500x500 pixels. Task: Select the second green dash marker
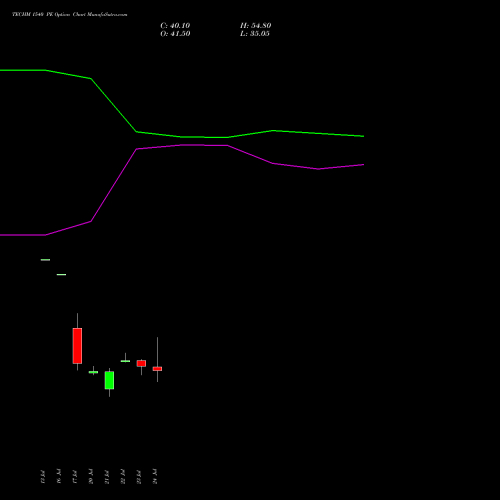(x=61, y=274)
